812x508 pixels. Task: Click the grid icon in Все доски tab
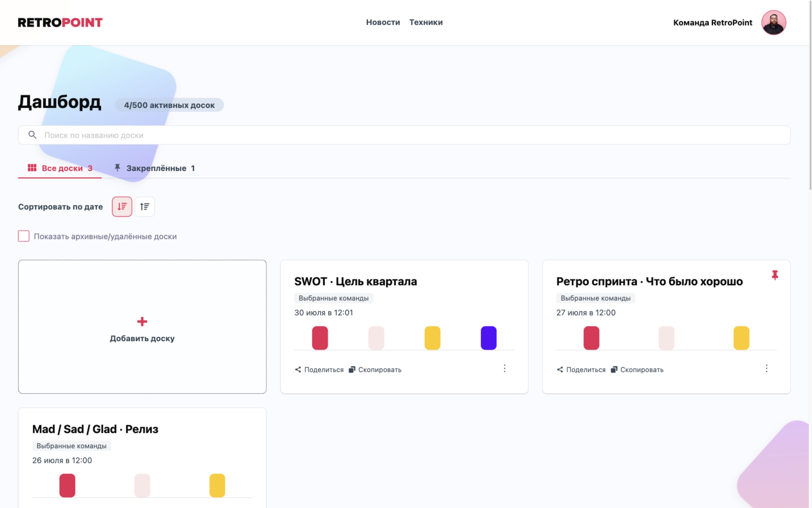32,168
